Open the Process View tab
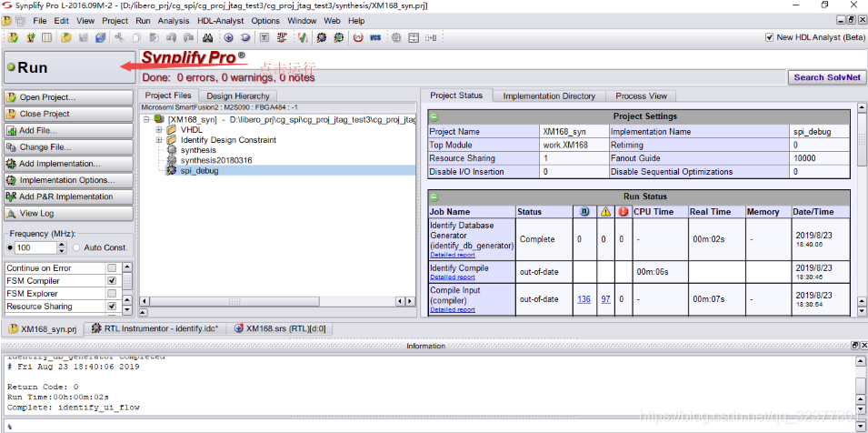Viewport: 868px width, 433px height. (641, 96)
